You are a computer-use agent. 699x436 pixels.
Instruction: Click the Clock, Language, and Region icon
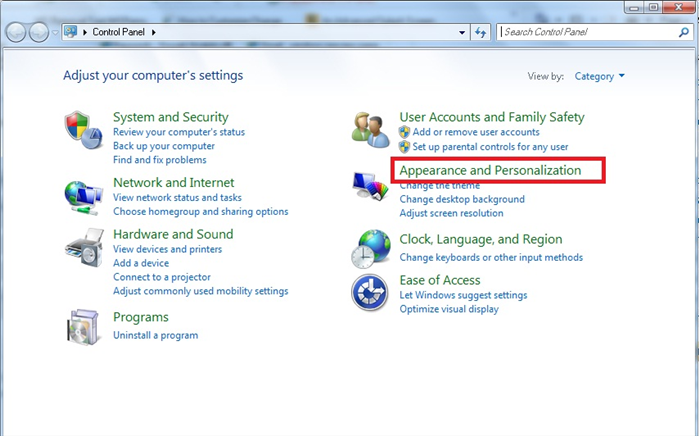click(x=370, y=248)
